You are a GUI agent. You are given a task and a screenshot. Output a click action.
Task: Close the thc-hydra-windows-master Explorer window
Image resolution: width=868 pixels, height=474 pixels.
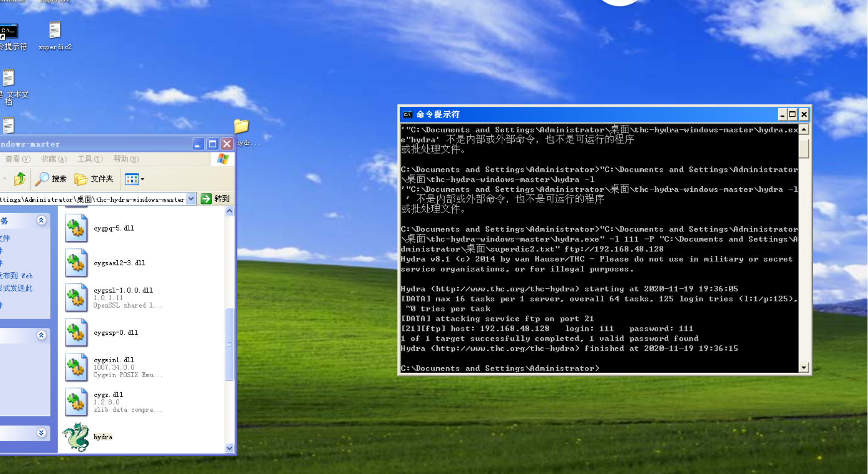pos(227,144)
